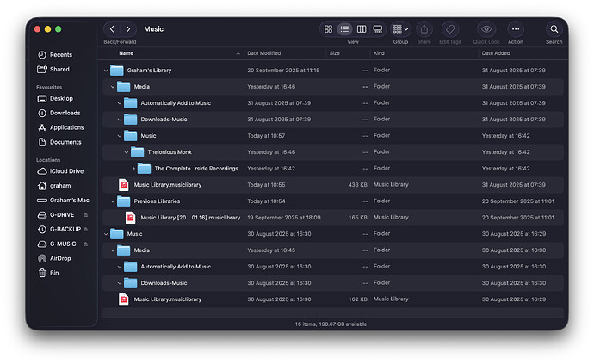Eject the G-DRIVE volume

[85, 215]
